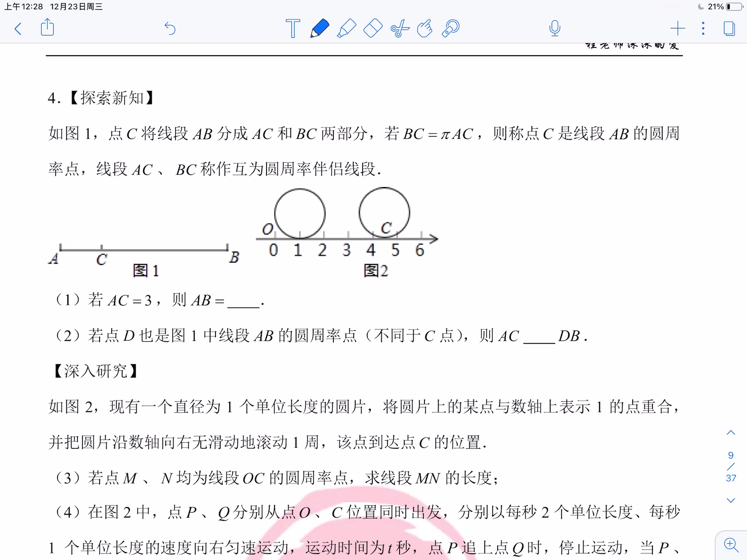This screenshot has height=560, width=747.
Task: Select the Pen tool
Action: tap(319, 28)
